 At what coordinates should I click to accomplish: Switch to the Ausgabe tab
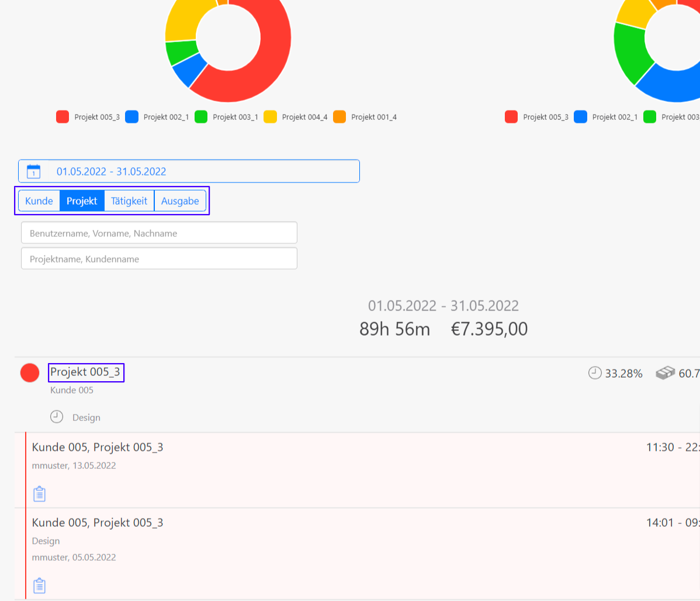click(180, 201)
